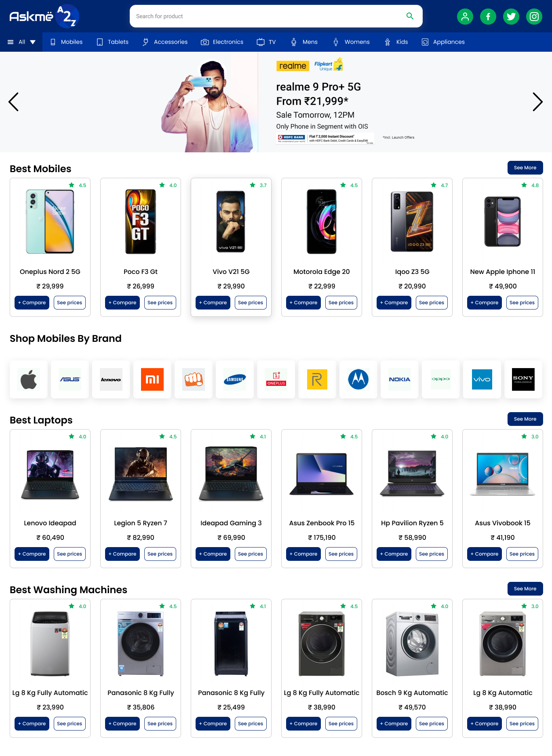
Task: Click See More for Best Laptops
Action: (x=525, y=419)
